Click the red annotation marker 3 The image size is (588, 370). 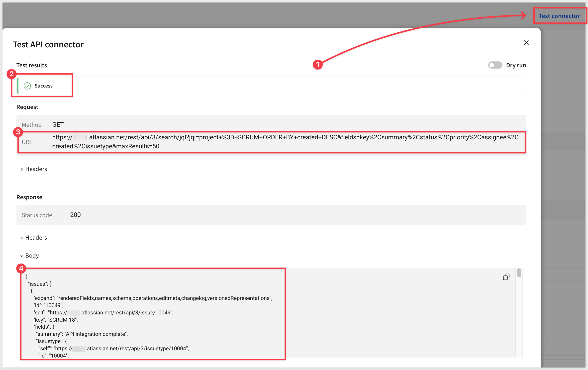18,132
